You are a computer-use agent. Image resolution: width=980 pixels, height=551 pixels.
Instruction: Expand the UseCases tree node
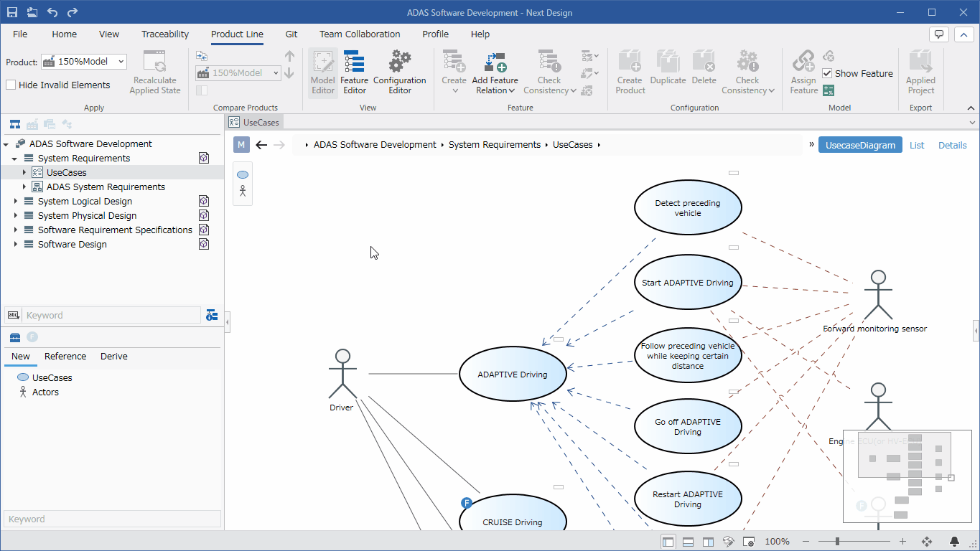tap(24, 172)
